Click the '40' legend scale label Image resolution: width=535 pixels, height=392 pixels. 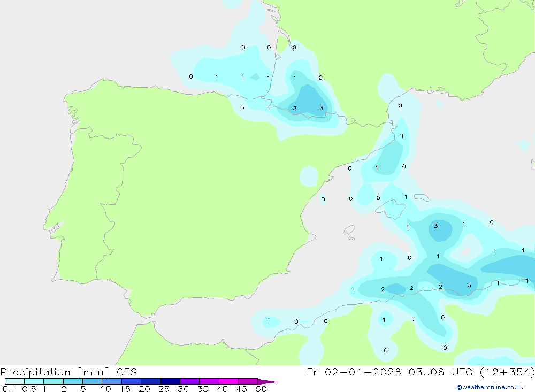point(222,389)
